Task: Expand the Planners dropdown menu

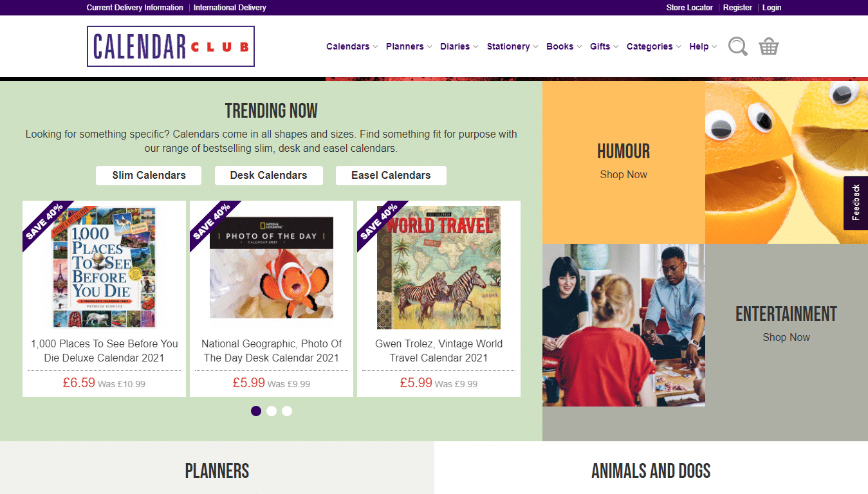Action: (x=409, y=46)
